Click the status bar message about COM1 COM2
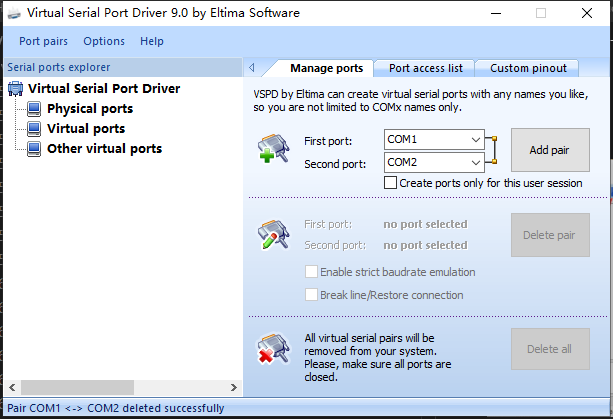Screen dimensions: 613x419 (x=116, y=408)
